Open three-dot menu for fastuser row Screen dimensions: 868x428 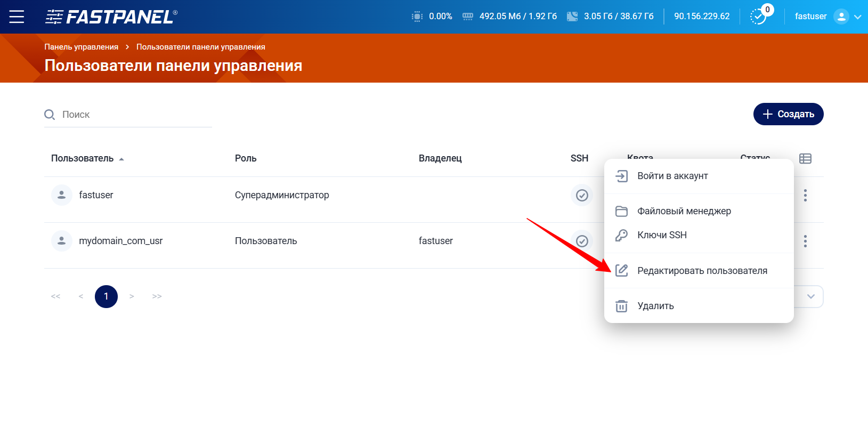coord(805,196)
